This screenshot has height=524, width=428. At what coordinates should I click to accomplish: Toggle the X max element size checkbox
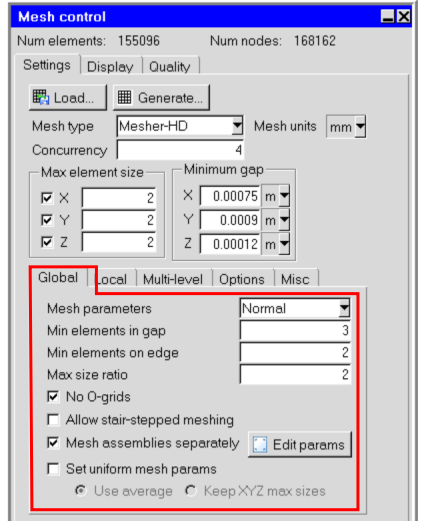pos(47,198)
